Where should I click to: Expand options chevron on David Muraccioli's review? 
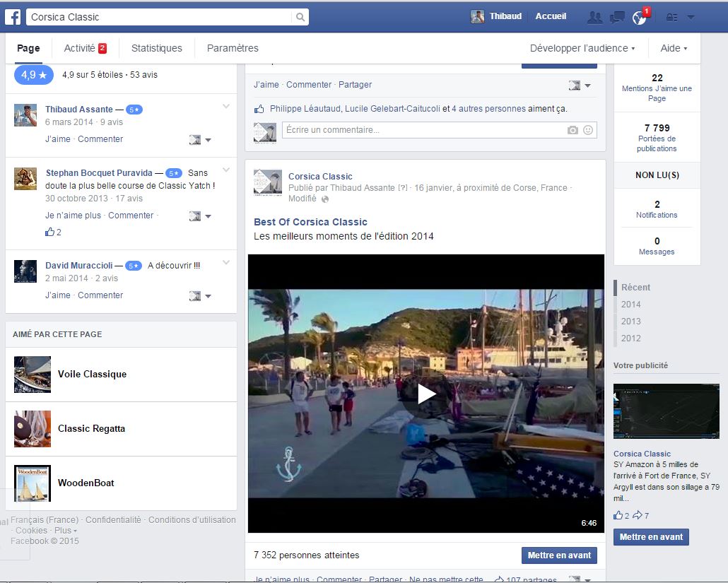click(226, 262)
